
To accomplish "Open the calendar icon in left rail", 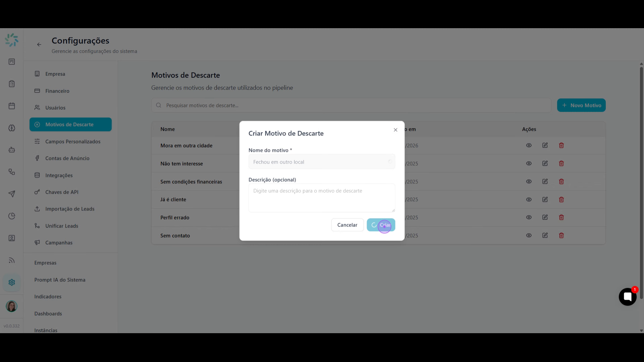I will 12,106.
